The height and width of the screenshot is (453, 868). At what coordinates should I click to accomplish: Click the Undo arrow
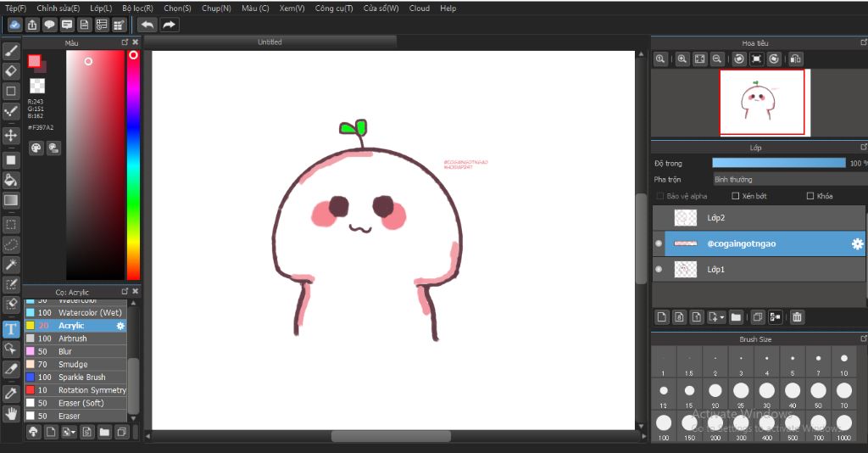pyautogui.click(x=147, y=25)
